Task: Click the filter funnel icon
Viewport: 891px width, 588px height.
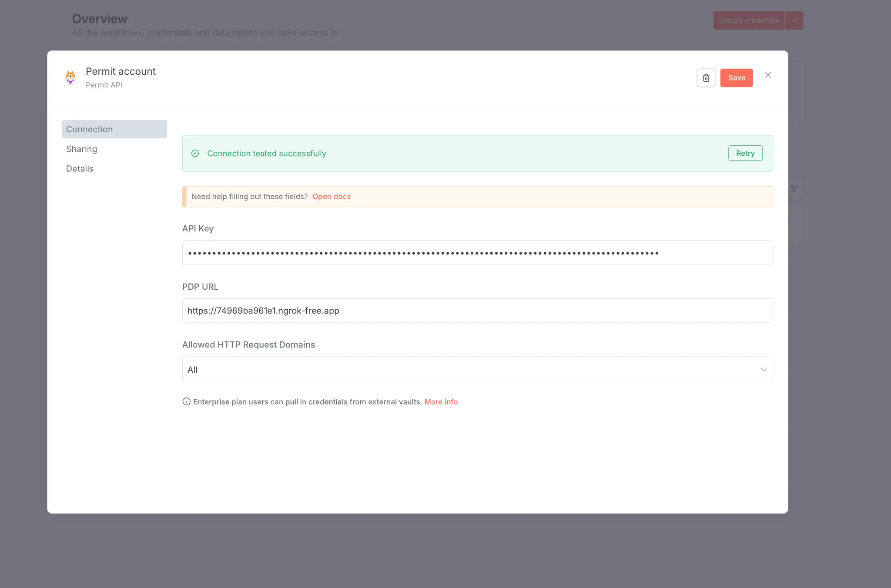Action: pos(794,189)
